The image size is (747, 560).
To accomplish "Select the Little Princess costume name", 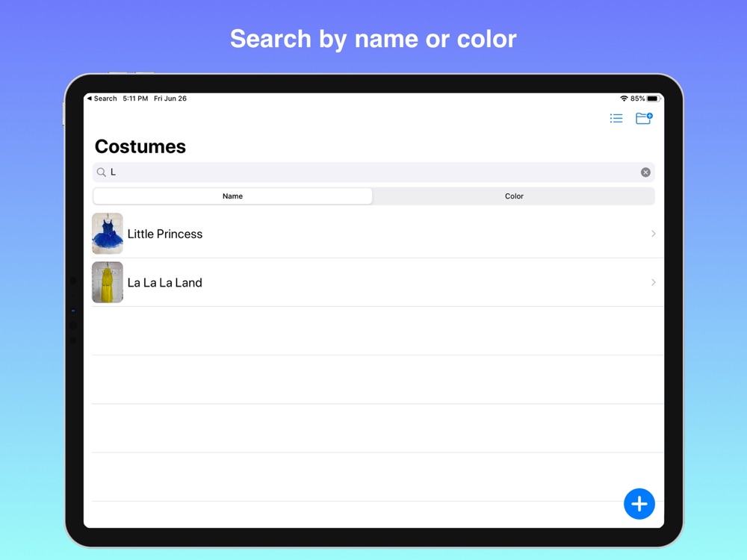I will pos(165,234).
